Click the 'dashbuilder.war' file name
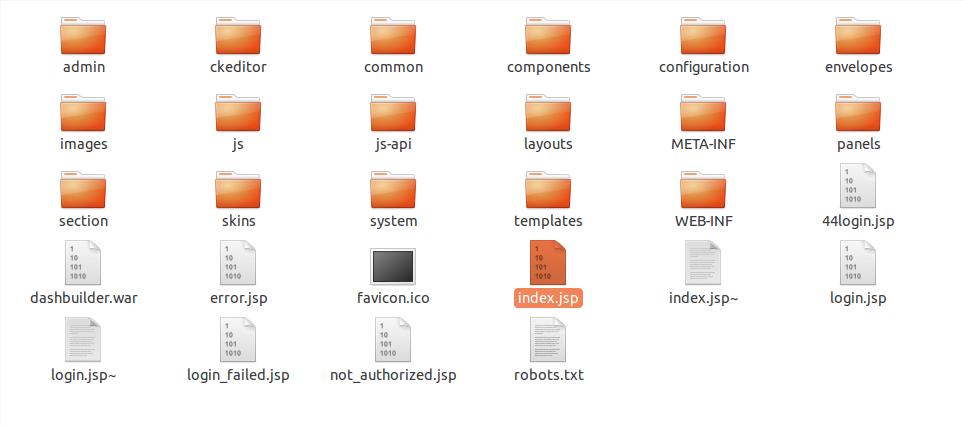963x426 pixels. 84,298
